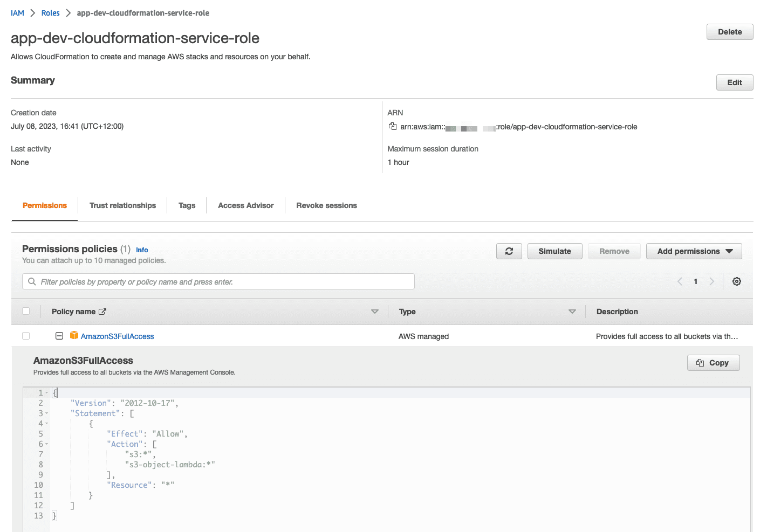This screenshot has height=532, width=767.
Task: Fold the statement object at line 4
Action: [47, 424]
